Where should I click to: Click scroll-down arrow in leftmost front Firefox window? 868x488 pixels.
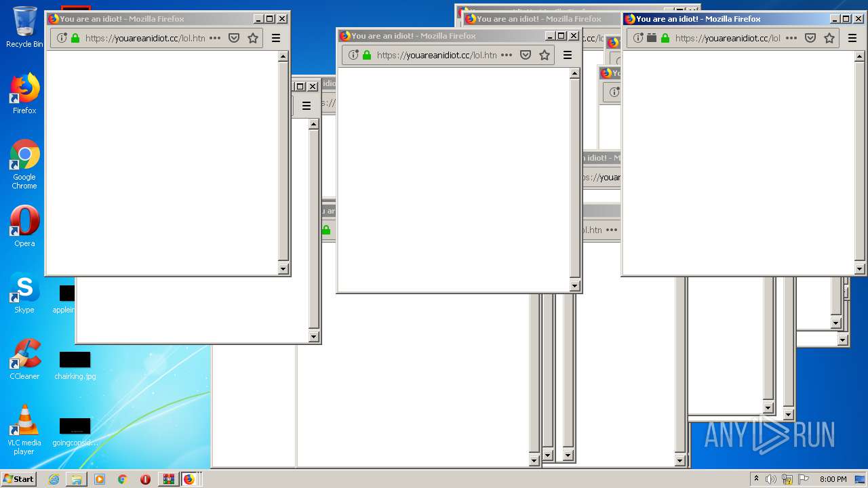pyautogui.click(x=283, y=268)
